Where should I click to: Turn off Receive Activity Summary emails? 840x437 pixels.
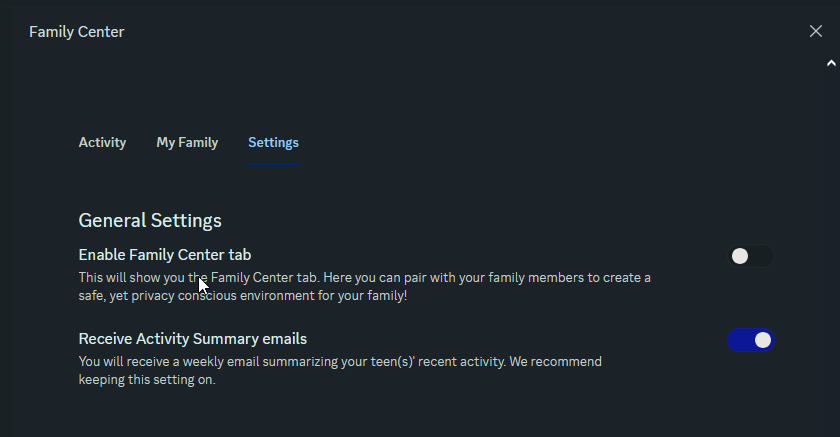click(x=750, y=340)
